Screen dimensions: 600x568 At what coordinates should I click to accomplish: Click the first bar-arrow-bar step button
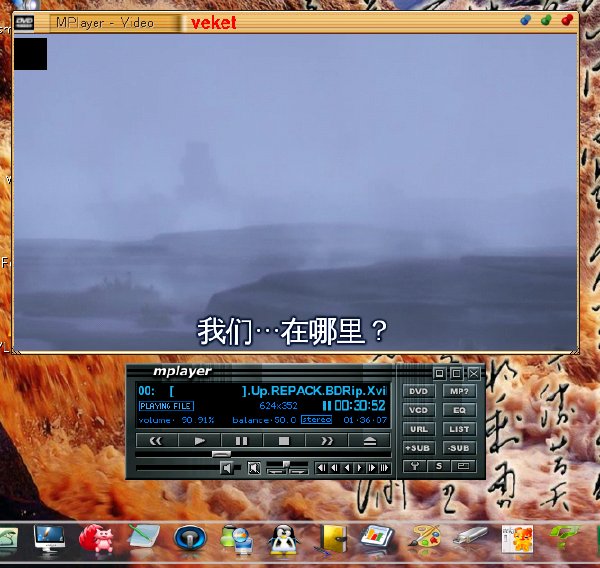tap(322, 468)
